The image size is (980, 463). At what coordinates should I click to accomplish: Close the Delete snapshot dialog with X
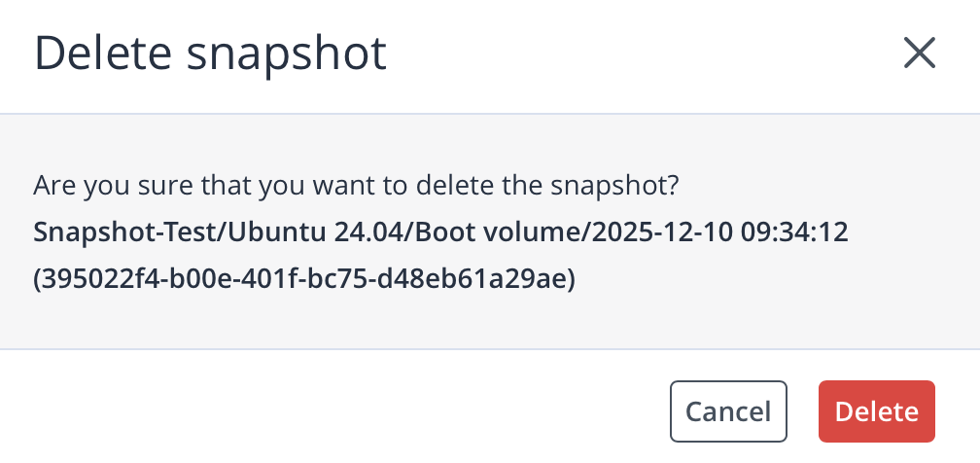click(919, 53)
